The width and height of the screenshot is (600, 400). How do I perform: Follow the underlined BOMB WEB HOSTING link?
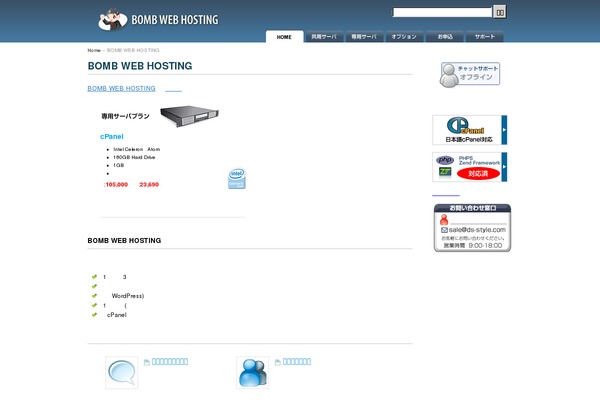(x=121, y=88)
